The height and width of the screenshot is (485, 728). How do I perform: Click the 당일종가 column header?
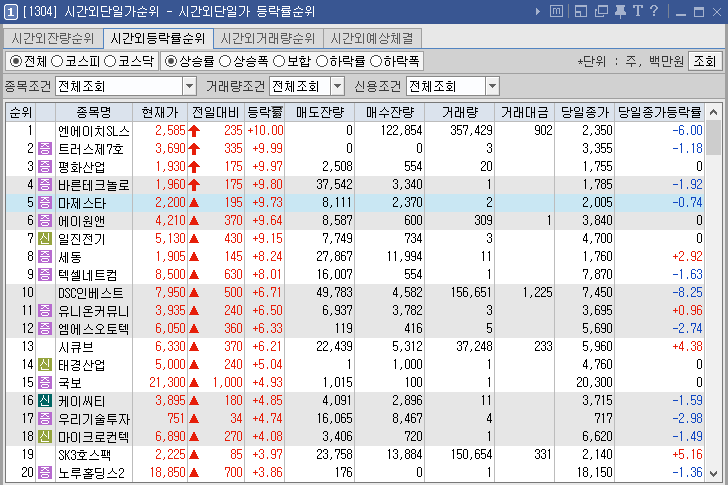[585, 112]
